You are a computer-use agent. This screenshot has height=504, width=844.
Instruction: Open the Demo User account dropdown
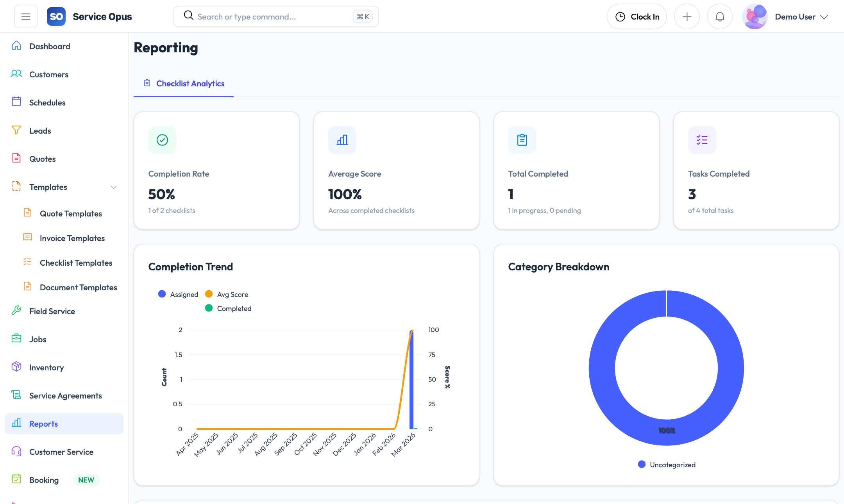(x=801, y=16)
